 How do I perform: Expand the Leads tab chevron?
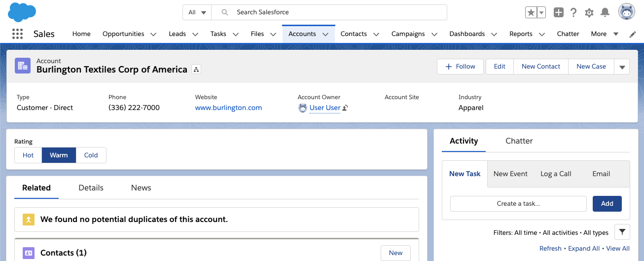click(x=195, y=35)
